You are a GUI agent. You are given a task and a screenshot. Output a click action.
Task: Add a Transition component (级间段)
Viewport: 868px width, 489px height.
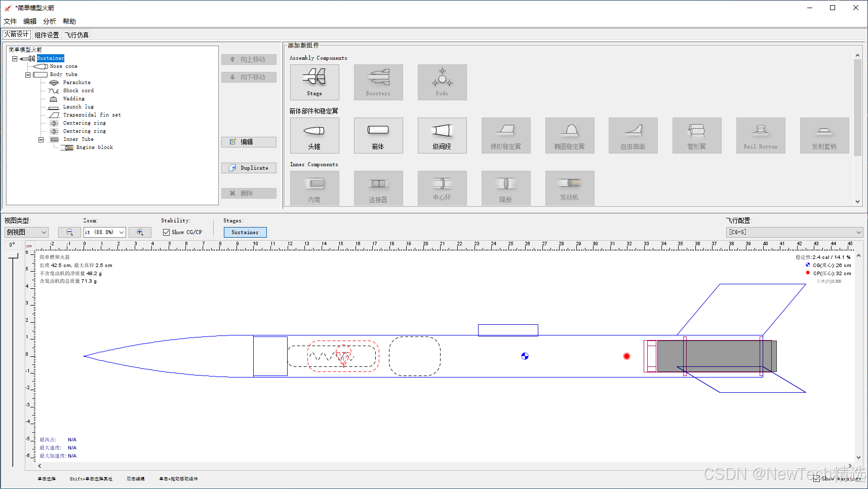pos(442,135)
